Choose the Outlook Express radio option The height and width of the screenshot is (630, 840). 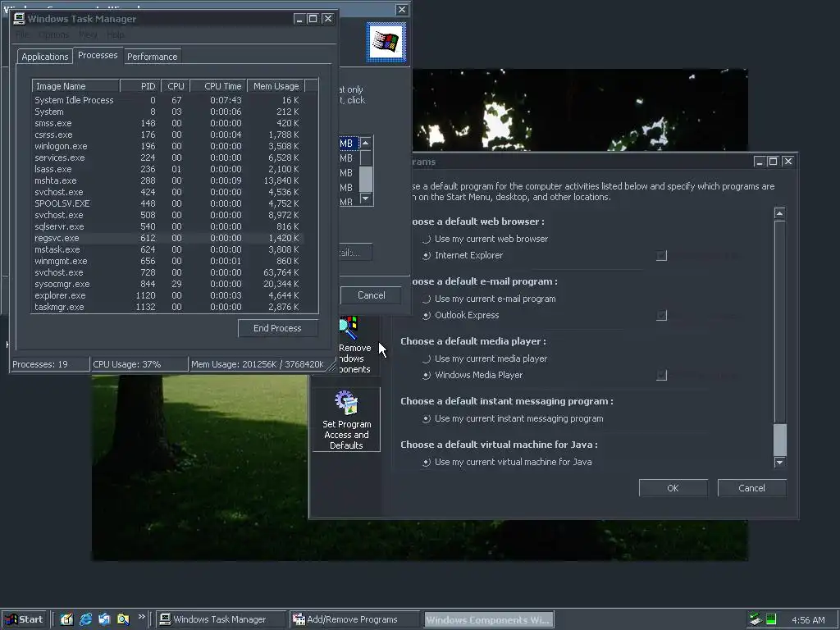pos(427,316)
